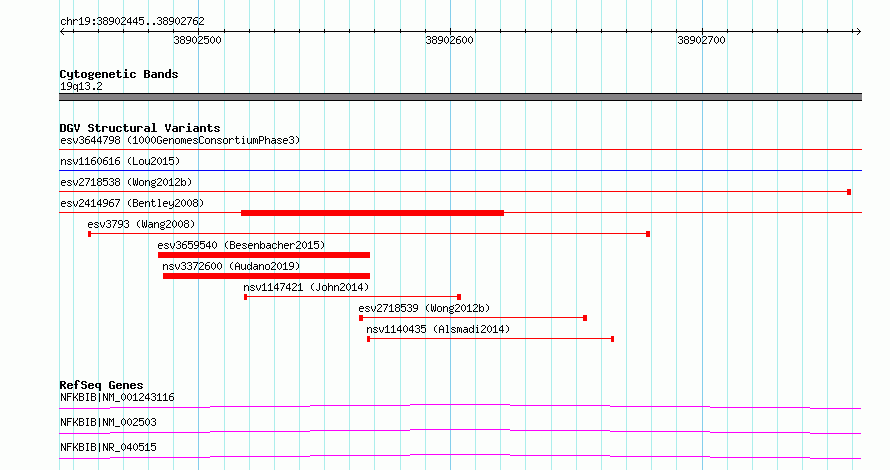Select the 19q13.2 band label
The width and height of the screenshot is (890, 470).
[81, 86]
